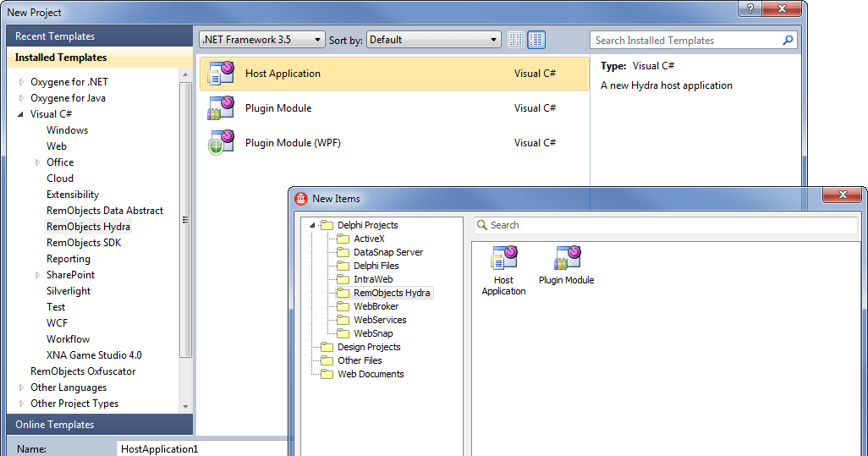
Task: Select the Plugin Module (WPF) template icon
Action: pos(221,143)
